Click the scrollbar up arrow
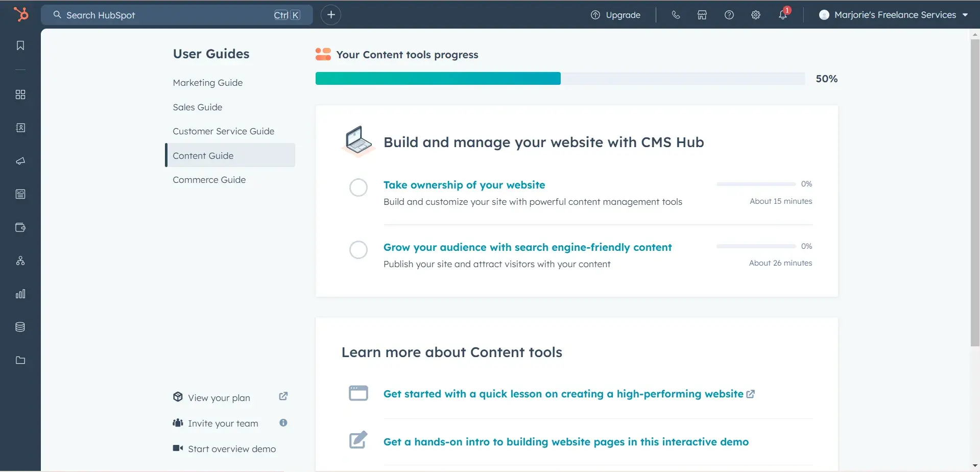Image resolution: width=980 pixels, height=472 pixels. (x=975, y=34)
